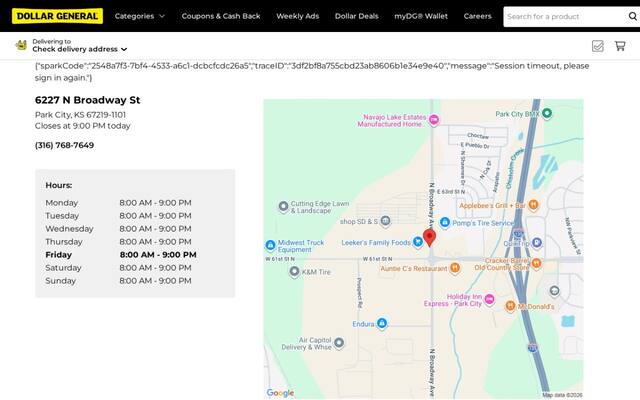This screenshot has height=400, width=640.
Task: Click Air Capitol Delivery & Whse marker
Action: (x=339, y=343)
